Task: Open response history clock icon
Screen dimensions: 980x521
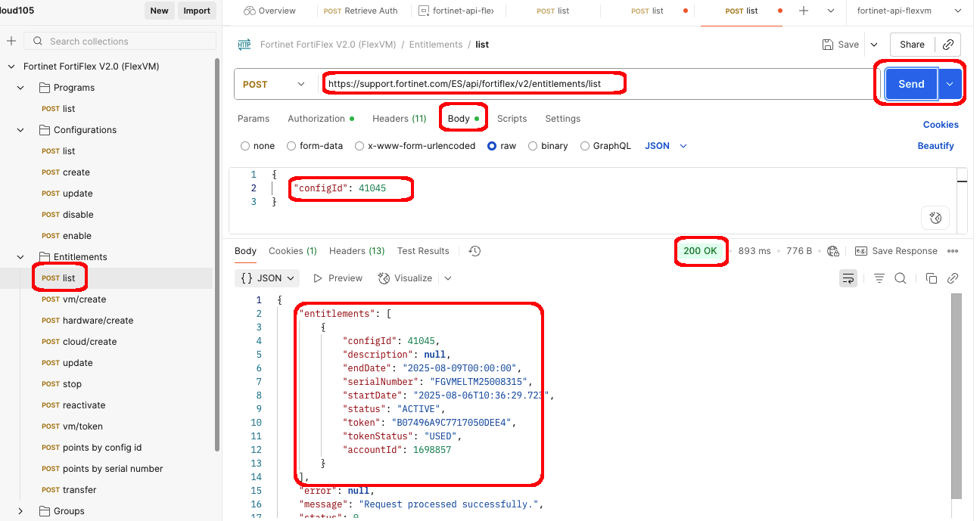Action: (x=474, y=251)
